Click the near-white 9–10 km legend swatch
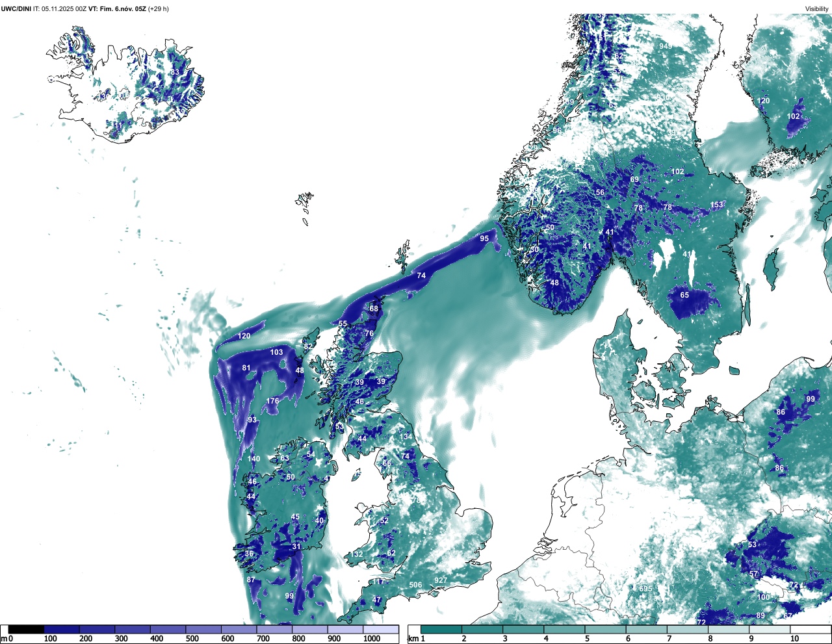This screenshot has height=644, width=832. click(x=770, y=629)
